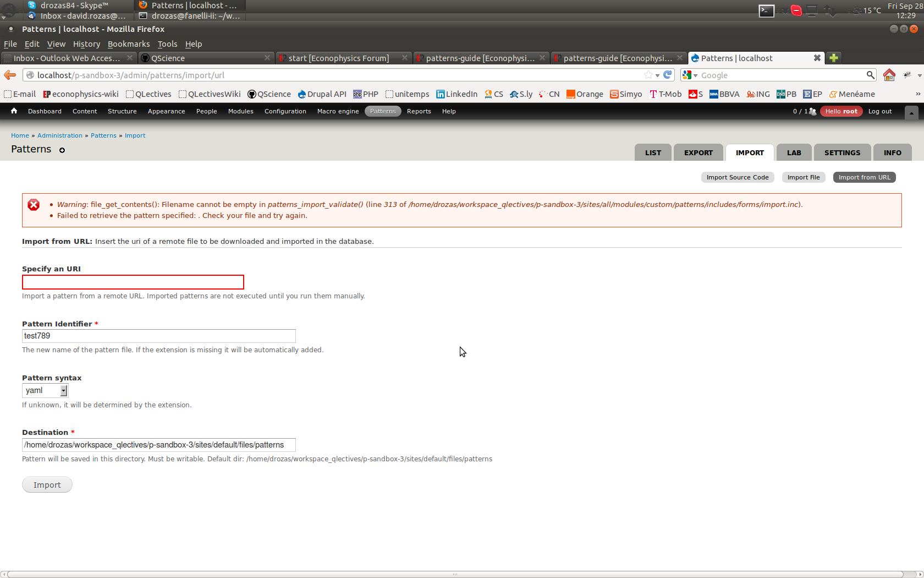
Task: Follow the Administration breadcrumb link
Action: (59, 135)
